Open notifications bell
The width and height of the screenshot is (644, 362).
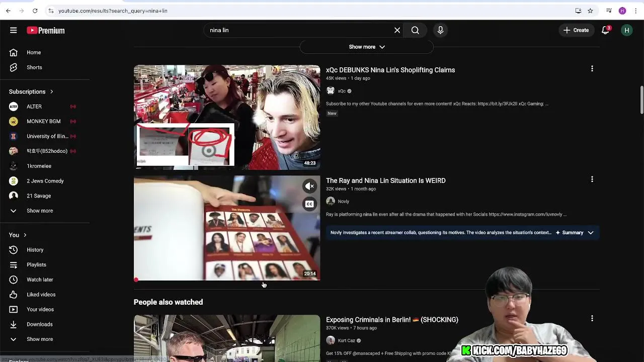click(x=606, y=30)
